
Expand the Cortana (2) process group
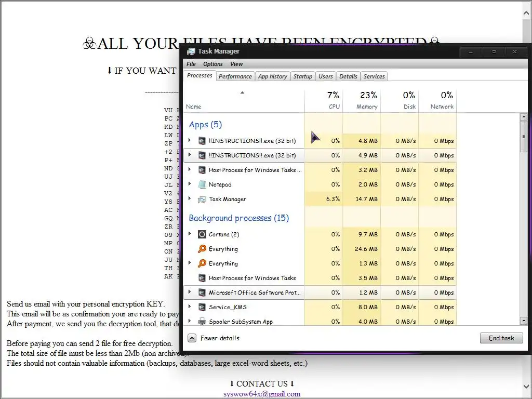pyautogui.click(x=190, y=234)
